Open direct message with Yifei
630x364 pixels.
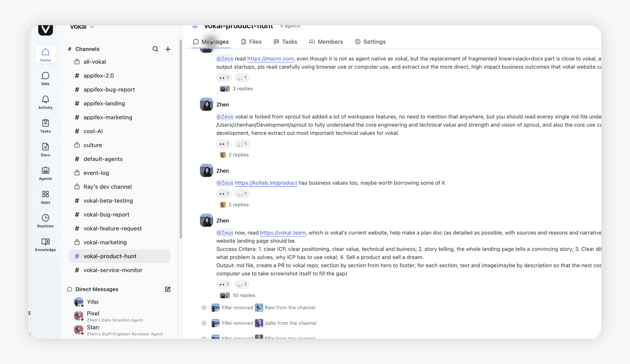click(119, 302)
